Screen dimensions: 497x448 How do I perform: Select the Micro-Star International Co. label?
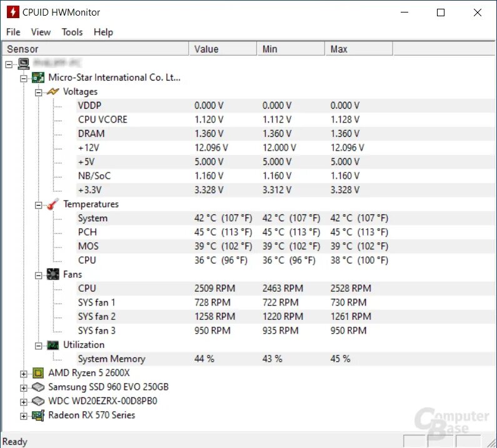(x=114, y=77)
